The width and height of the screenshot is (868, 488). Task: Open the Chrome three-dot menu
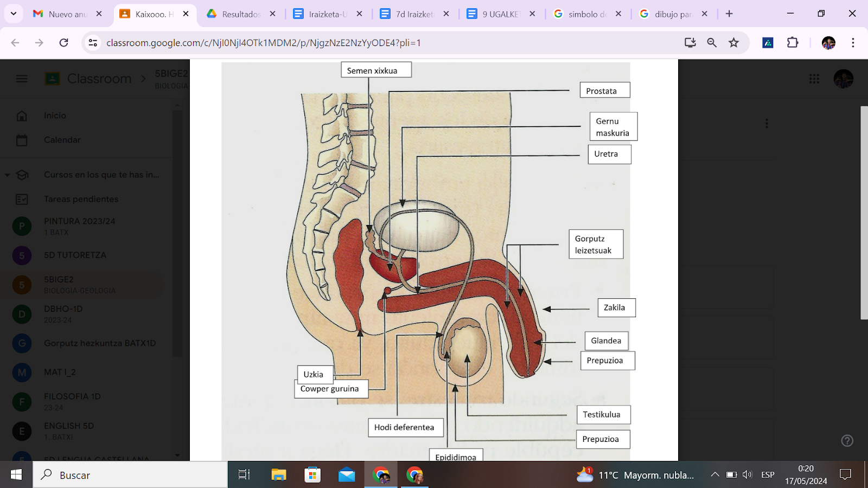point(853,42)
